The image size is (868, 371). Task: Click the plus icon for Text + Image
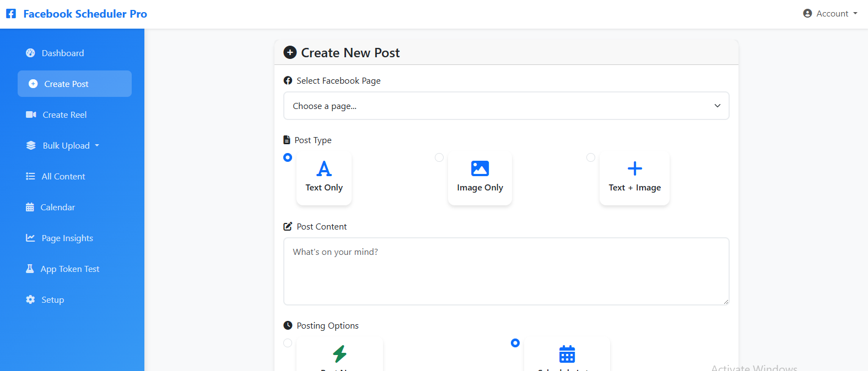(635, 168)
